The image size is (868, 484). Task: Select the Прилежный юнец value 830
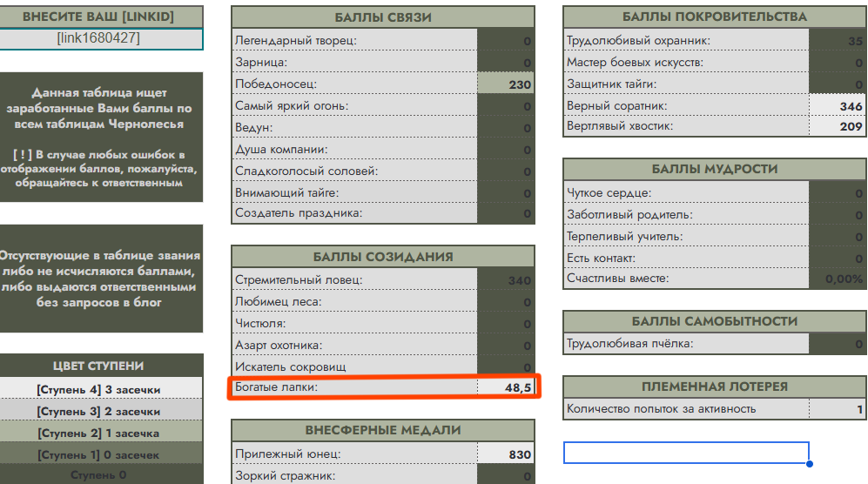(506, 454)
